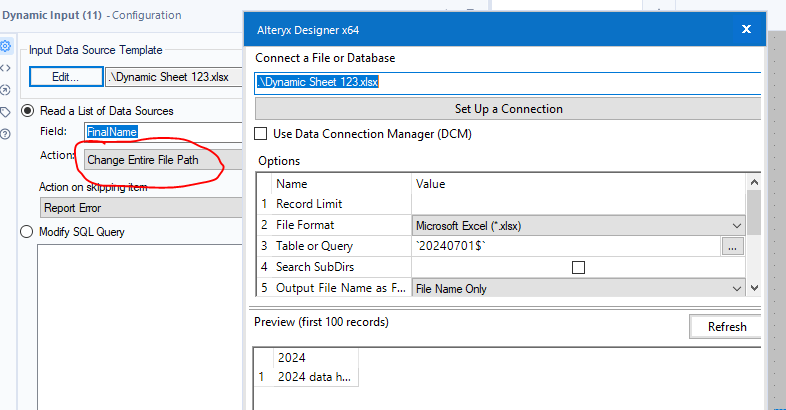Click the Connect a File path input field

(507, 83)
